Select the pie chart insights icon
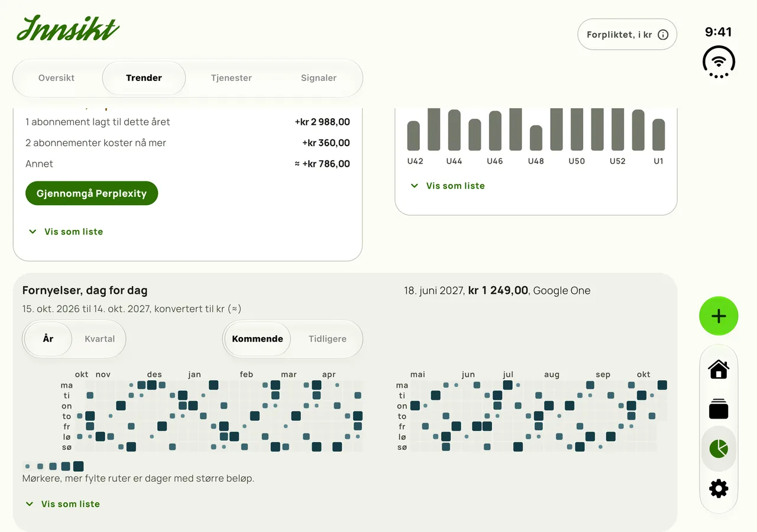 [x=719, y=449]
